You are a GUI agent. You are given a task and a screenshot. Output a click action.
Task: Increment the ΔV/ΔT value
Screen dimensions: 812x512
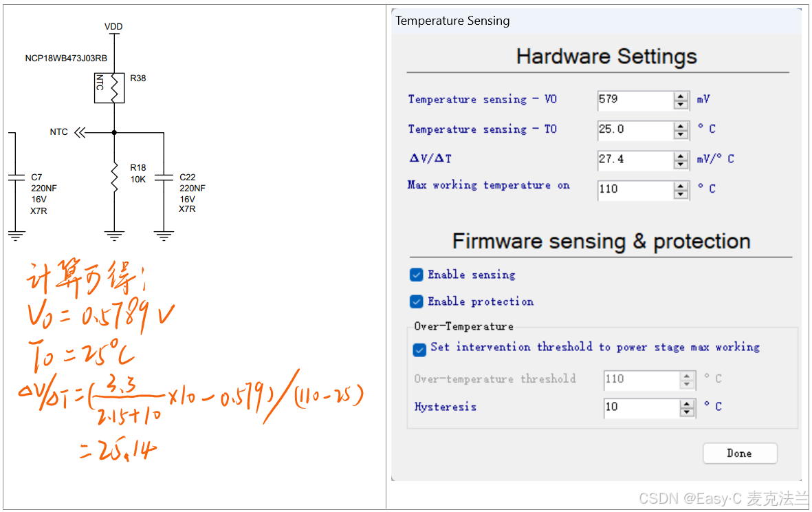pyautogui.click(x=681, y=157)
